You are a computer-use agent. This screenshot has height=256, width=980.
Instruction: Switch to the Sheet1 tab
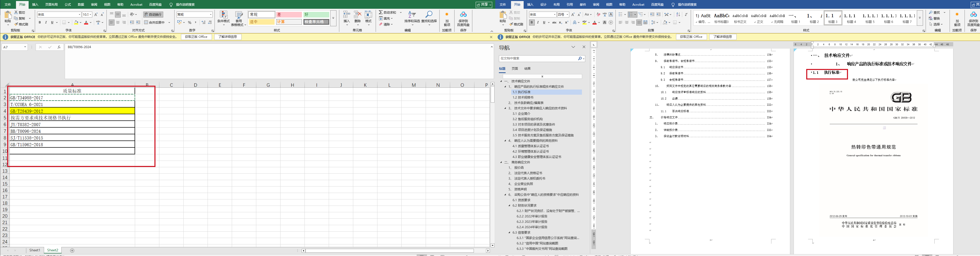click(35, 250)
